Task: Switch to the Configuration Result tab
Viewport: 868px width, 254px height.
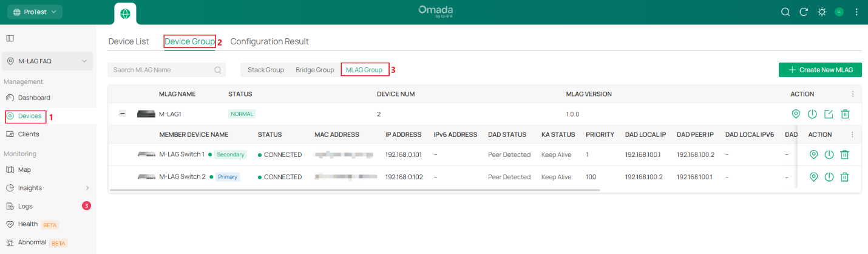Action: tap(270, 41)
